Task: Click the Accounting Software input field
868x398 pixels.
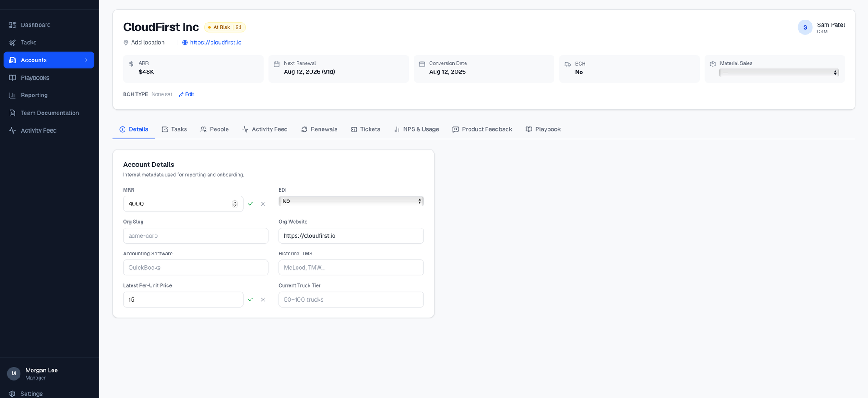Action: click(x=196, y=268)
